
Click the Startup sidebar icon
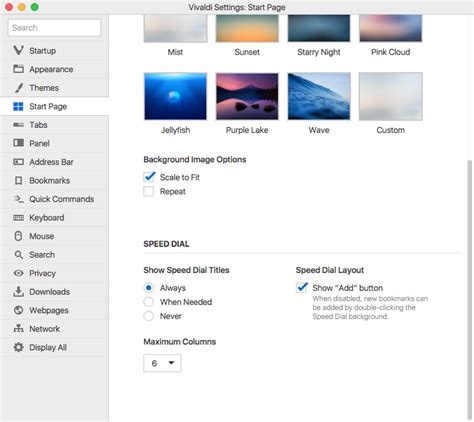[x=18, y=51]
